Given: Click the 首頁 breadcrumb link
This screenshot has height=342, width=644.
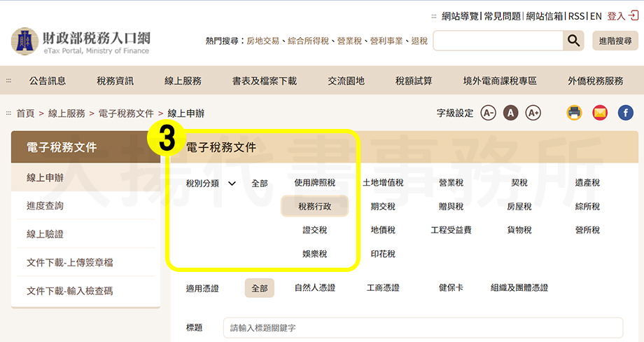Looking at the screenshot, I should coord(25,113).
